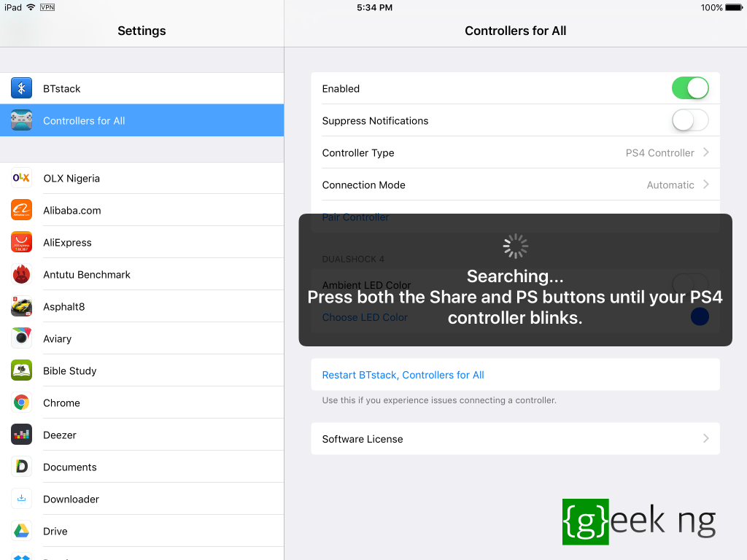This screenshot has height=560, width=747.
Task: Select BTstack settings row
Action: tap(142, 88)
